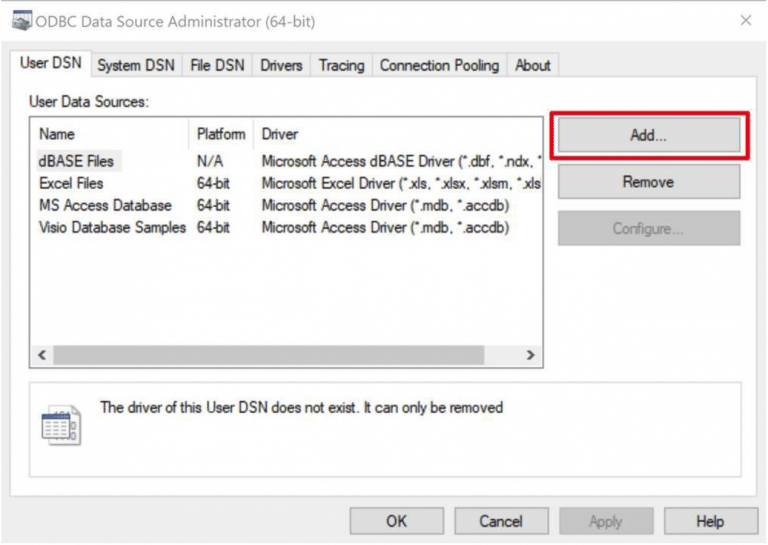Click the Configure... button
The image size is (768, 545).
pos(648,228)
